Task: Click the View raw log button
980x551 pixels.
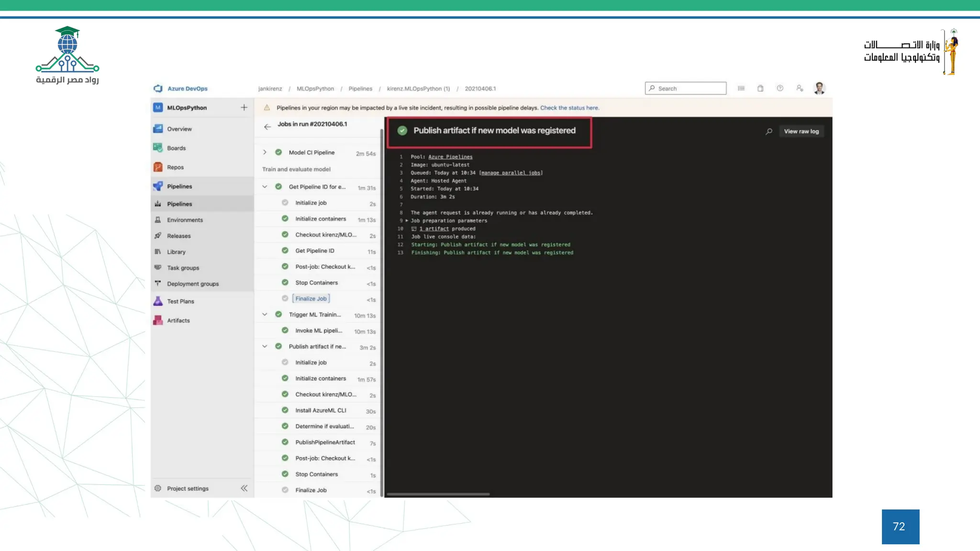Action: pyautogui.click(x=801, y=132)
